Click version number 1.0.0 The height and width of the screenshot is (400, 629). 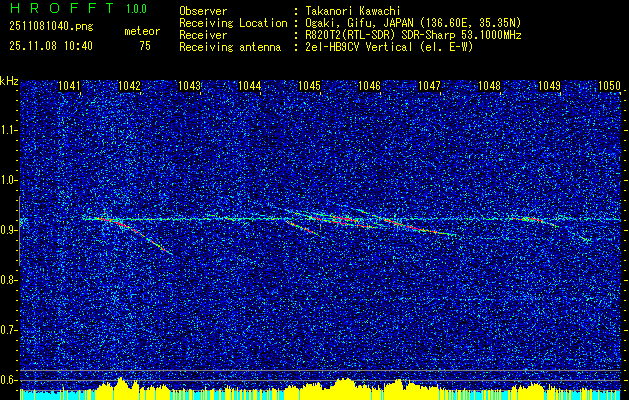point(136,9)
